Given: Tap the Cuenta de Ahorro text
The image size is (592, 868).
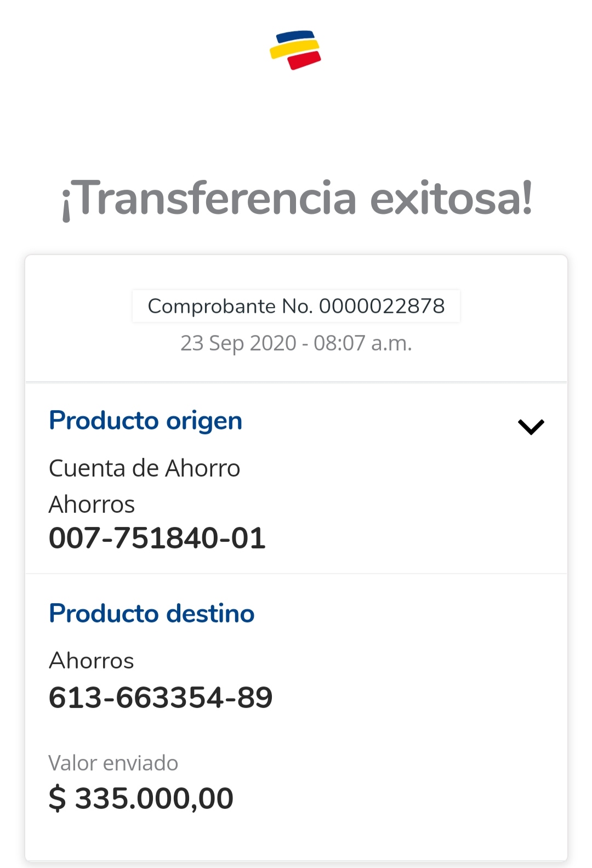Looking at the screenshot, I should [145, 468].
